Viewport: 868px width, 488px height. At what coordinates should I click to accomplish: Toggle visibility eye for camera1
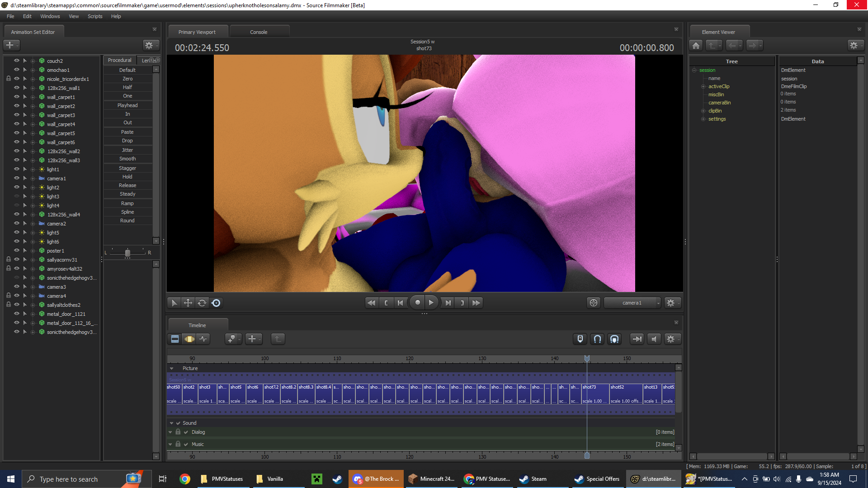[x=17, y=178]
